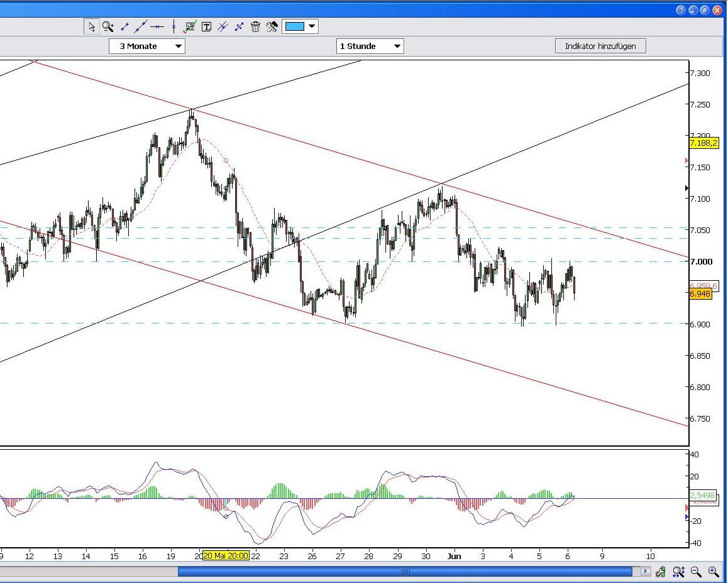This screenshot has height=583, width=728.
Task: Click the red triangle marker near 7.150
Action: pyautogui.click(x=687, y=160)
